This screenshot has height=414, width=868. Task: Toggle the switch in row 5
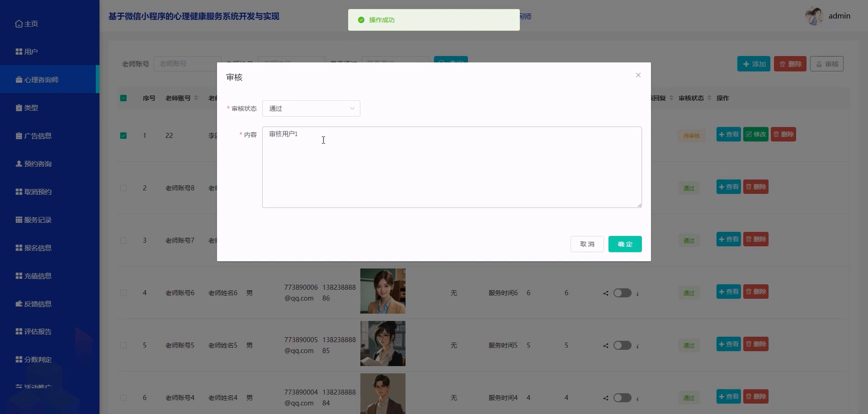point(622,346)
